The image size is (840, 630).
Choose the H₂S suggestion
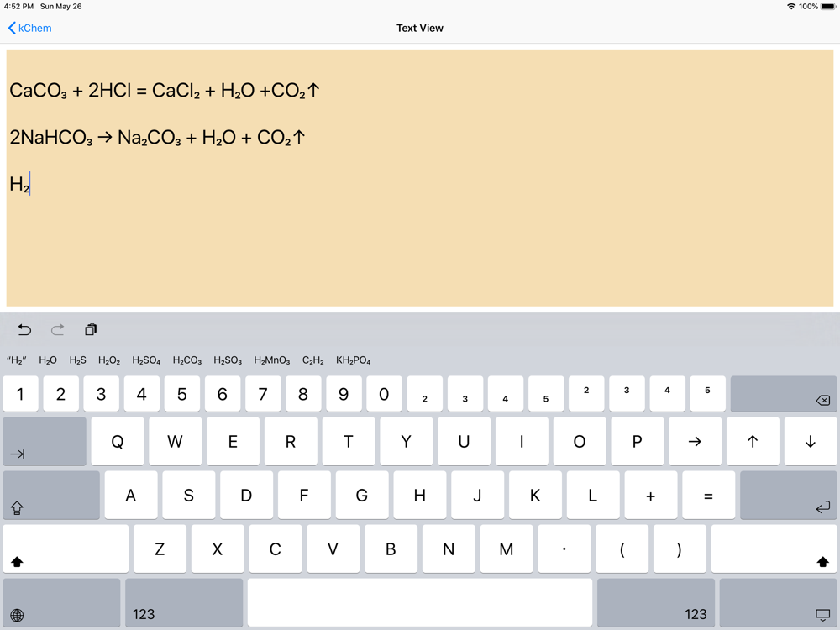pyautogui.click(x=77, y=360)
